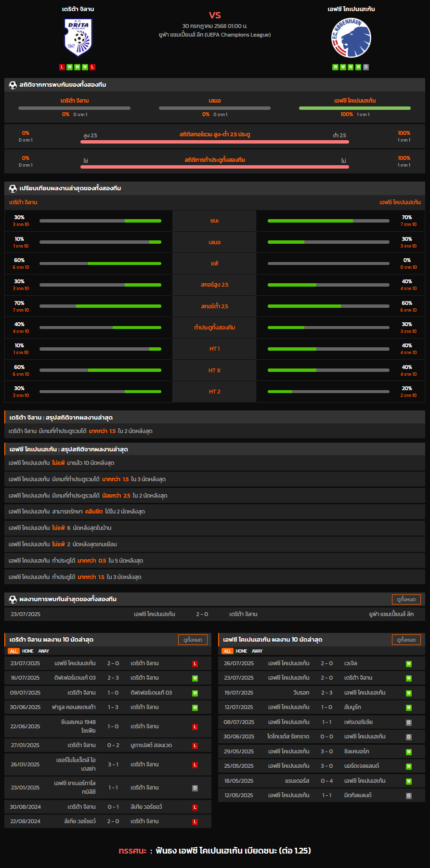
Task: Click นอร์ดเจลแลนด์ in the 25/05/2025 row
Action: click(x=362, y=766)
